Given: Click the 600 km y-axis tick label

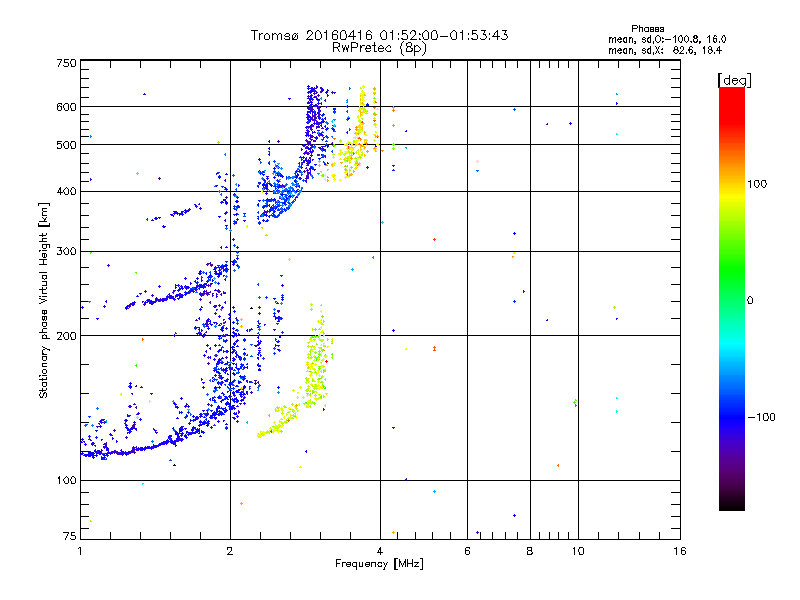Looking at the screenshot, I should click(66, 107).
